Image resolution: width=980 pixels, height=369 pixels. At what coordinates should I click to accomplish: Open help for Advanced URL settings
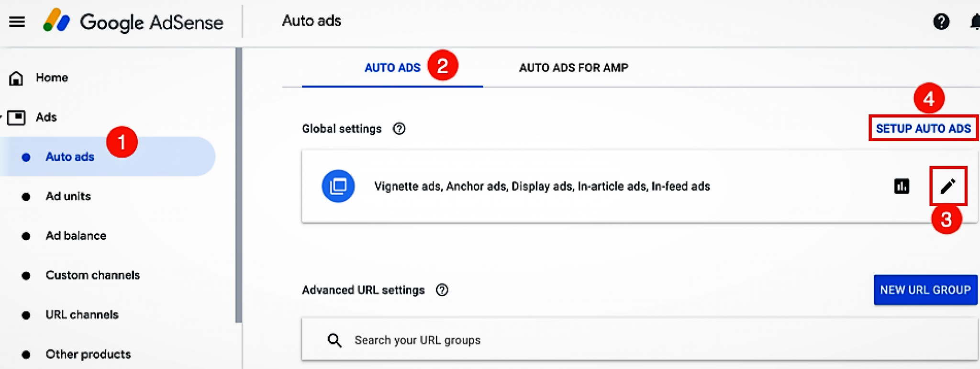click(x=442, y=290)
